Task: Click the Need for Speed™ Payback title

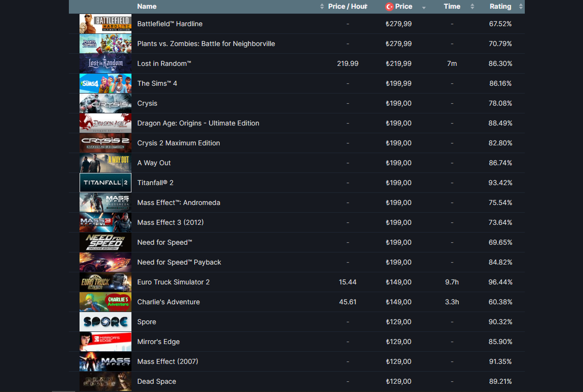Action: click(179, 262)
